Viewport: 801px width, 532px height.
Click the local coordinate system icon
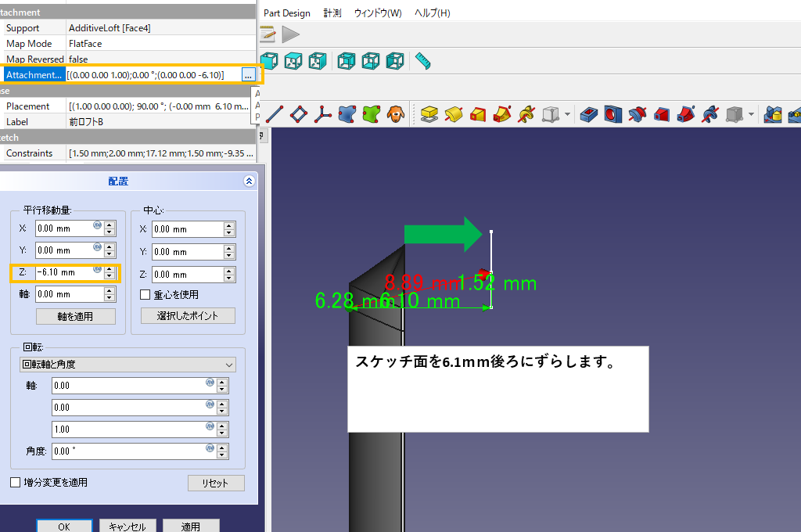pyautogui.click(x=323, y=115)
